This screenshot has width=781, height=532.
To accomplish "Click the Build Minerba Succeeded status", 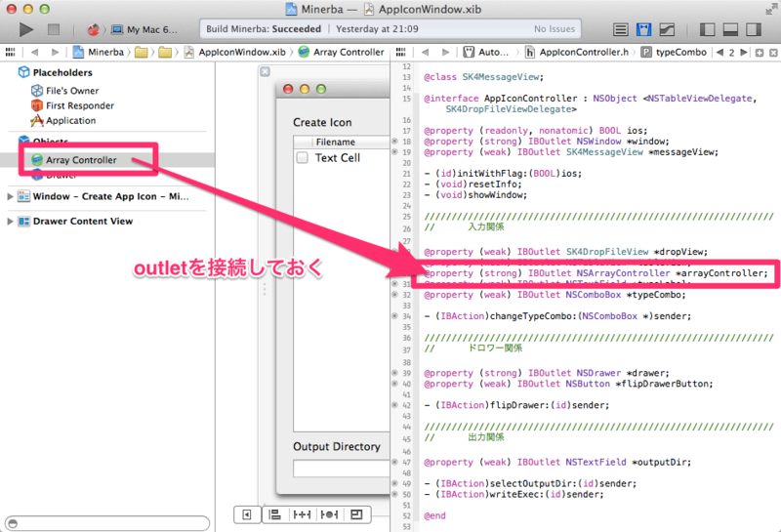I will (264, 29).
